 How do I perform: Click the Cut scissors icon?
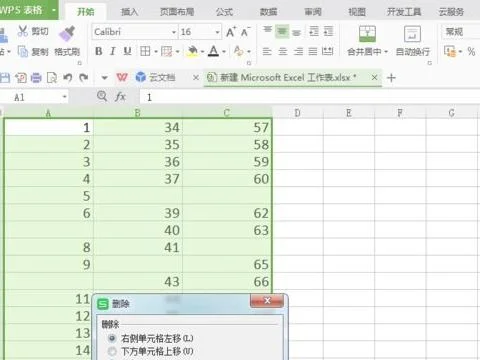pyautogui.click(x=23, y=31)
